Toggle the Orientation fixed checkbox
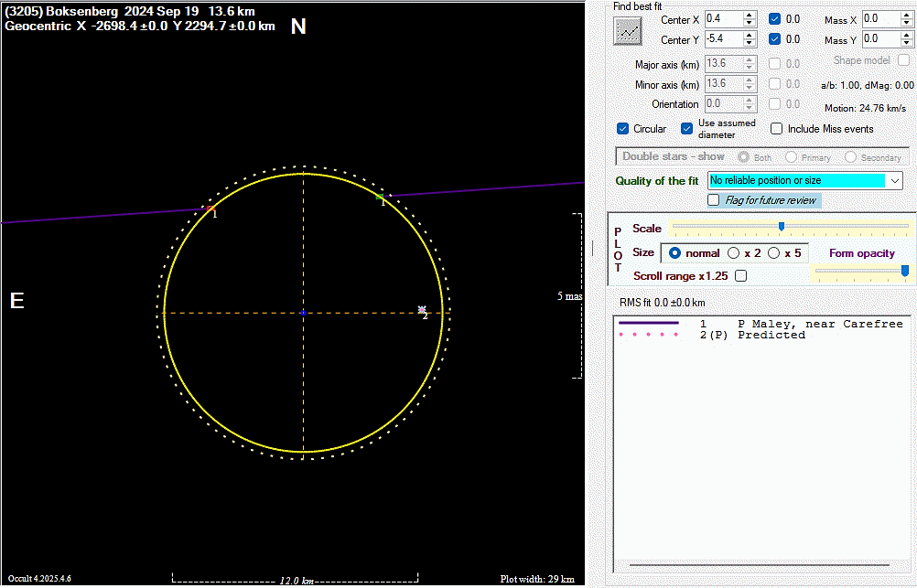Viewport: 917px width, 588px height. click(x=775, y=104)
